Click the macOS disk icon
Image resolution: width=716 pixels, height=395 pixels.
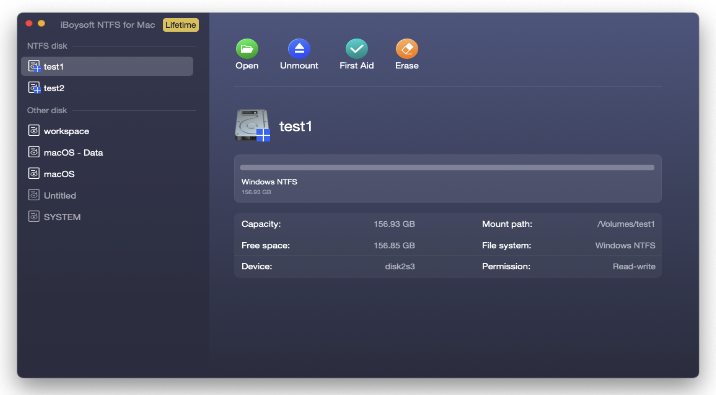pyautogui.click(x=34, y=174)
